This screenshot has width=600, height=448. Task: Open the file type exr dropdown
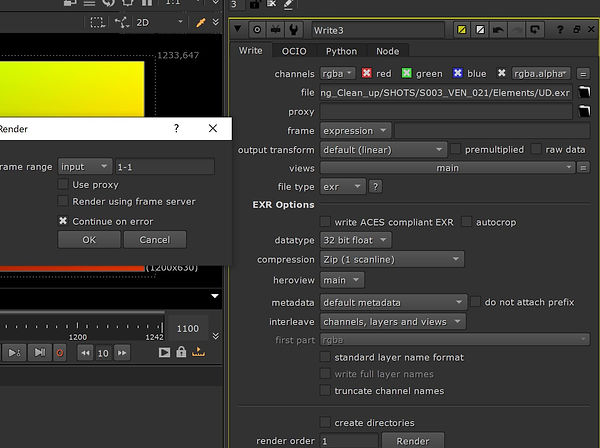click(342, 187)
